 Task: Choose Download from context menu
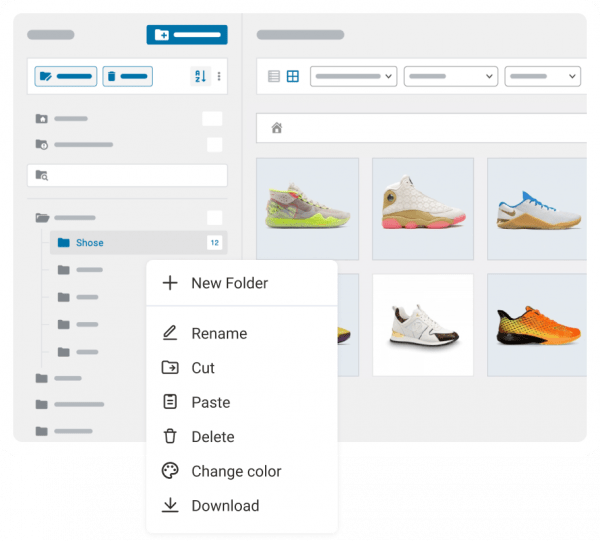pos(242,506)
